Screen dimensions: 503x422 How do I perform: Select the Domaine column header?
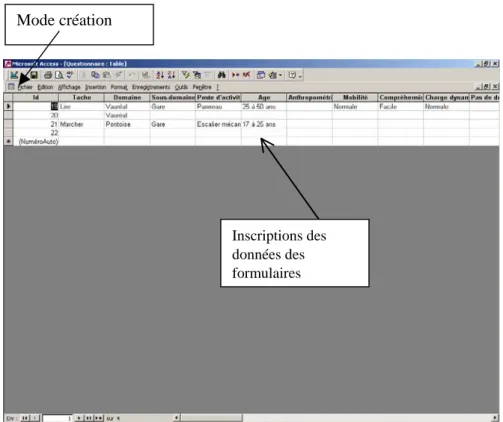coord(127,97)
